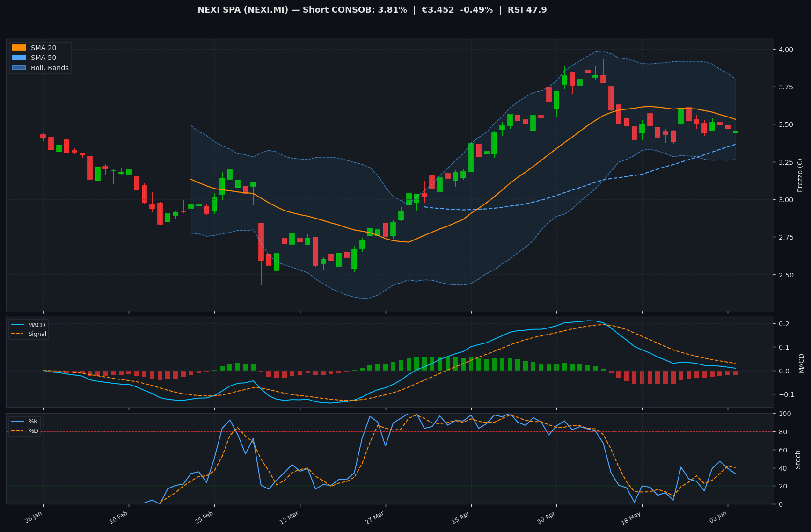Image resolution: width=811 pixels, height=532 pixels.
Task: Select the "SMA 50" legend label
Action: (44, 58)
